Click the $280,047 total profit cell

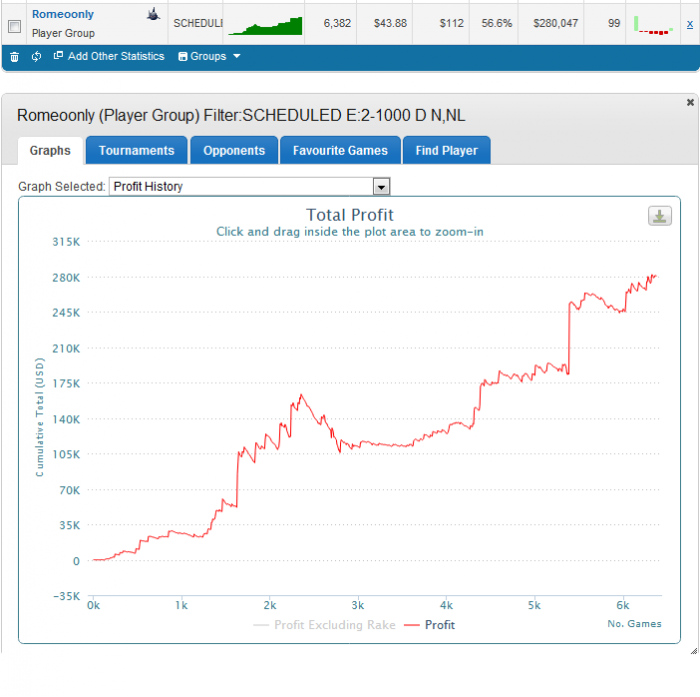click(555, 23)
